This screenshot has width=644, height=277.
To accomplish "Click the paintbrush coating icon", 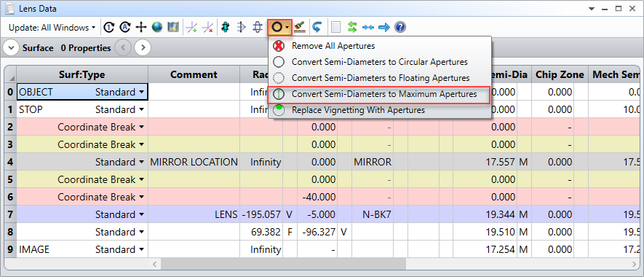I will [x=300, y=28].
